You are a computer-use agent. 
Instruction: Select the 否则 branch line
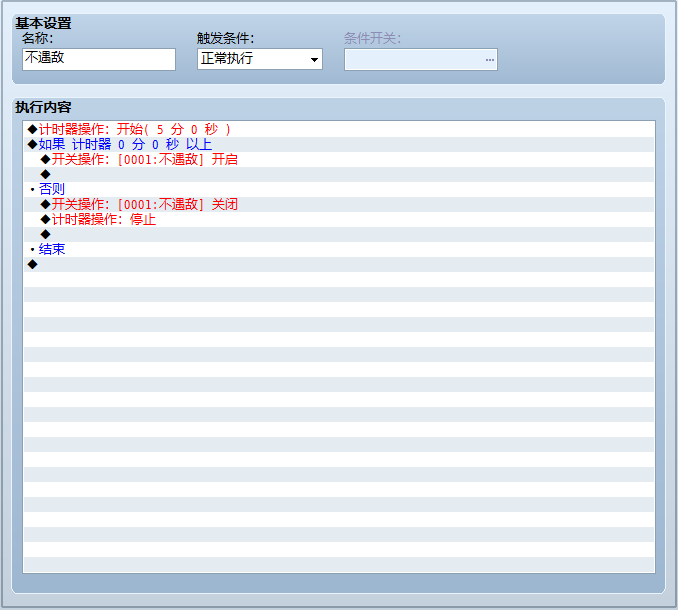339,189
